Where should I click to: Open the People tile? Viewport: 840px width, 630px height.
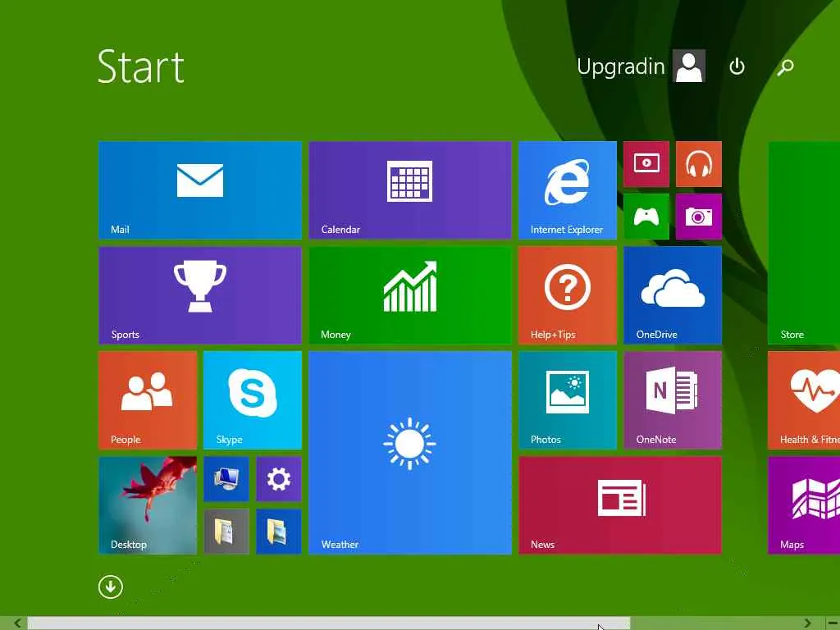(x=148, y=400)
